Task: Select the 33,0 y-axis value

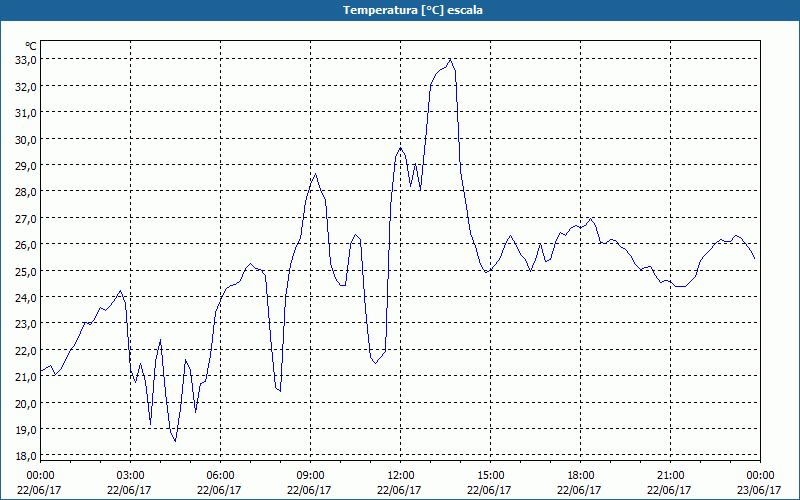Action: 27,60
